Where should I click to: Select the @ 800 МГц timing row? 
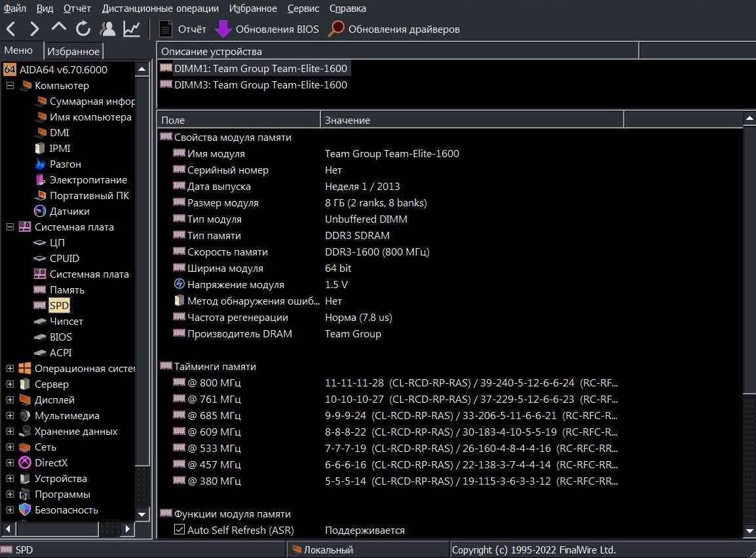pyautogui.click(x=395, y=382)
